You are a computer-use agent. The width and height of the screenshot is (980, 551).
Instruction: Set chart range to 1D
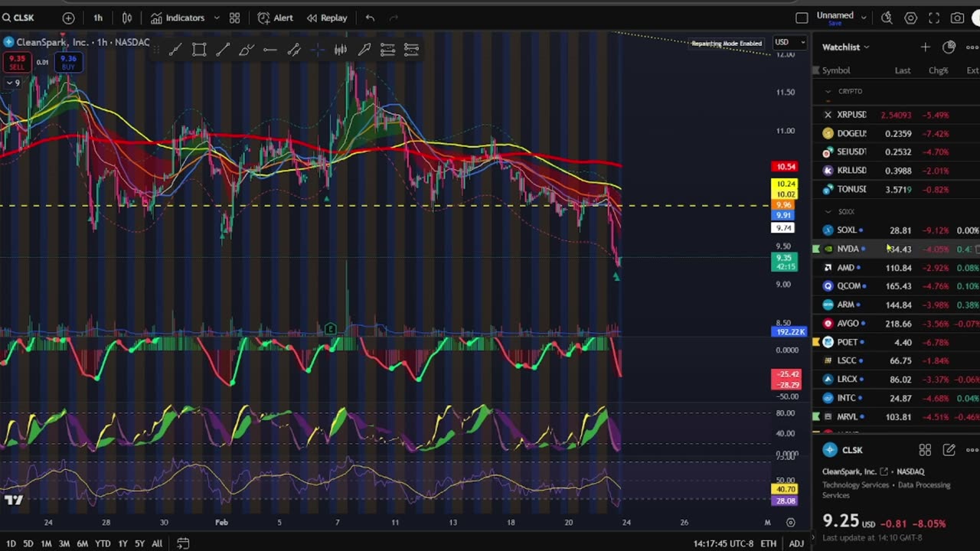coord(11,543)
